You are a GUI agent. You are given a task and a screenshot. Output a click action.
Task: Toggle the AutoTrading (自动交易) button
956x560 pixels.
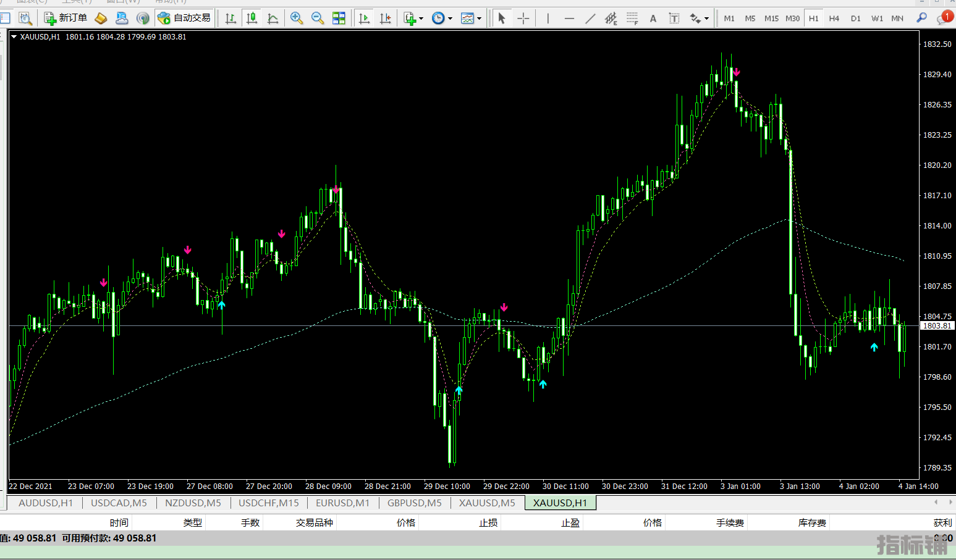(184, 18)
